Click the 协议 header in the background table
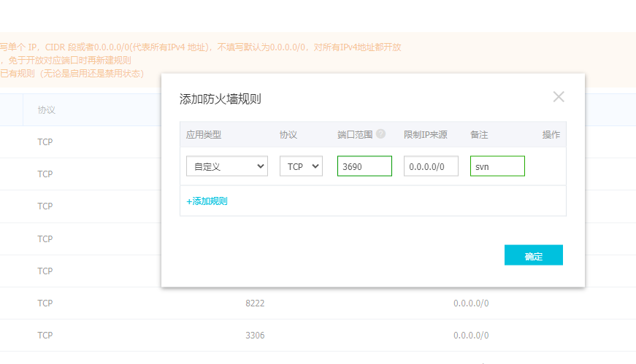 47,110
